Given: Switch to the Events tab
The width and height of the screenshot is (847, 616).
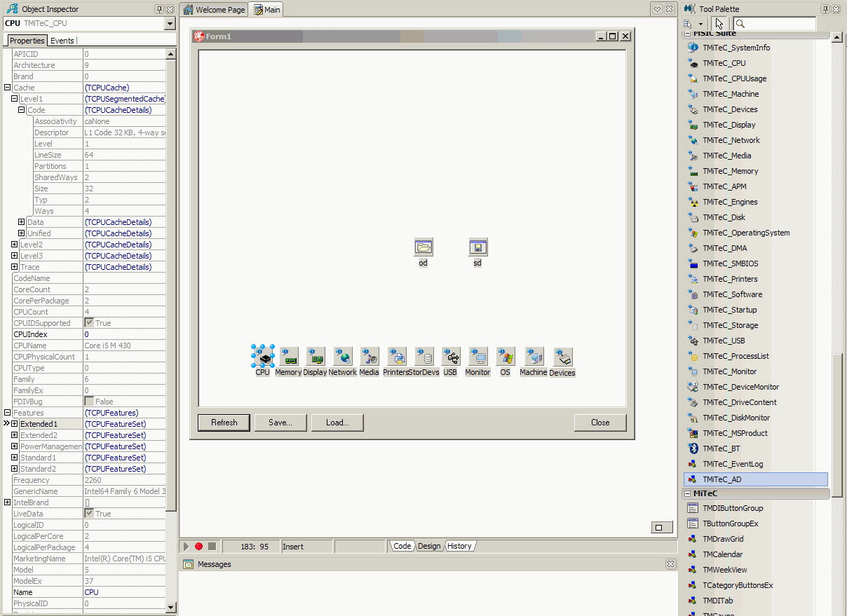Looking at the screenshot, I should (62, 41).
